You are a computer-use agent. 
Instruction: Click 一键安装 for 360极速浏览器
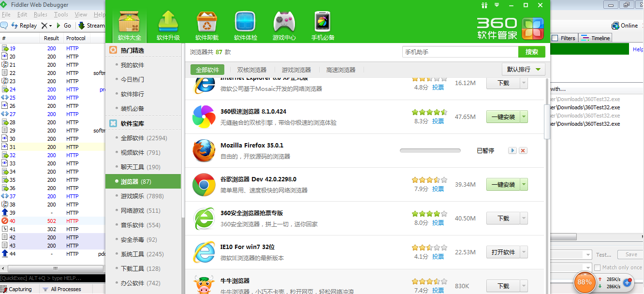(x=503, y=117)
